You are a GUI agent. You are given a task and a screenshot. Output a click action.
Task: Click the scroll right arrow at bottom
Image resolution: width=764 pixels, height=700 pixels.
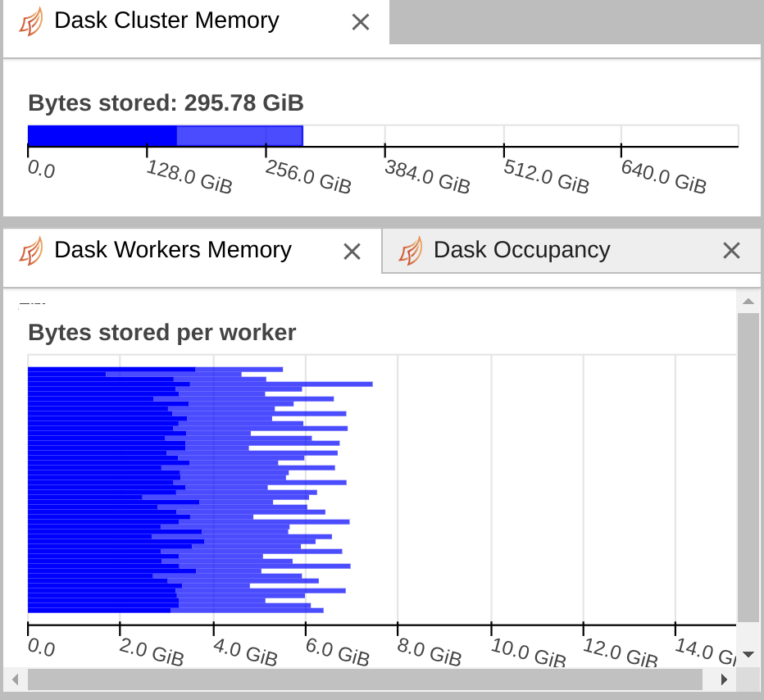pos(724,679)
